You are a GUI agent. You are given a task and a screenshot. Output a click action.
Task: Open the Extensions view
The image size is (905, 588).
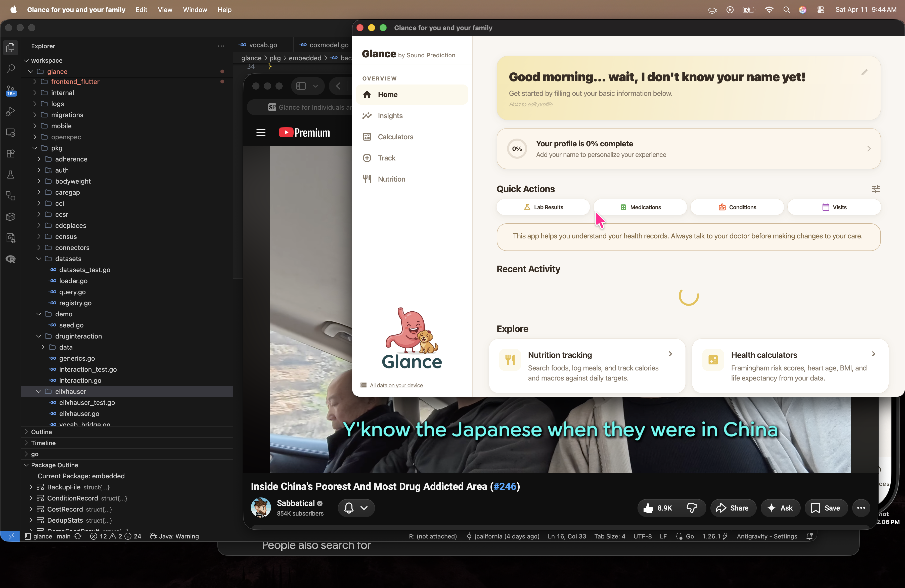click(x=10, y=154)
